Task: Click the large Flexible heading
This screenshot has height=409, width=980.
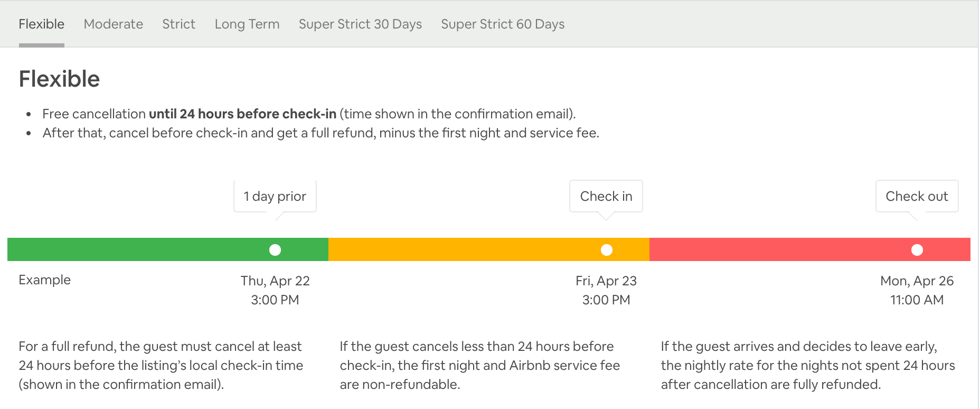Action: (x=59, y=79)
